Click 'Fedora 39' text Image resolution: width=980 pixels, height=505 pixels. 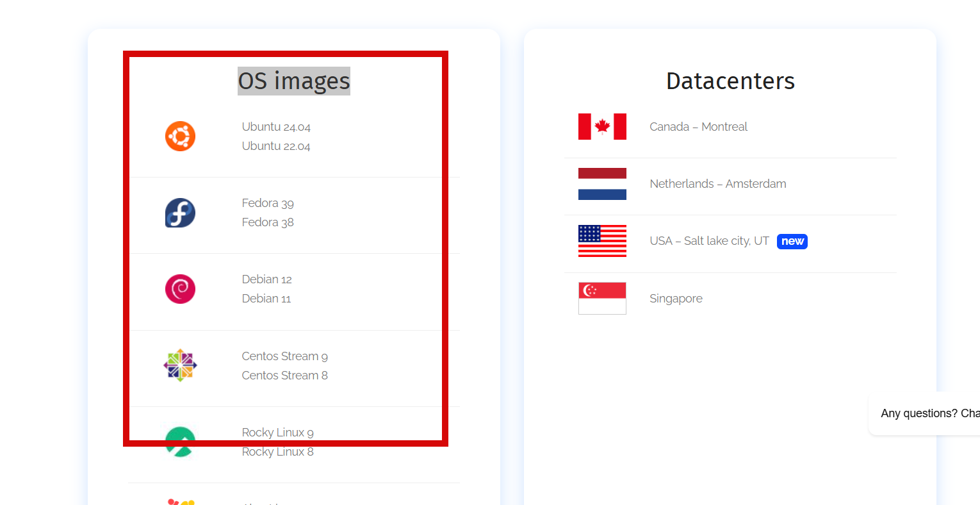click(x=268, y=203)
